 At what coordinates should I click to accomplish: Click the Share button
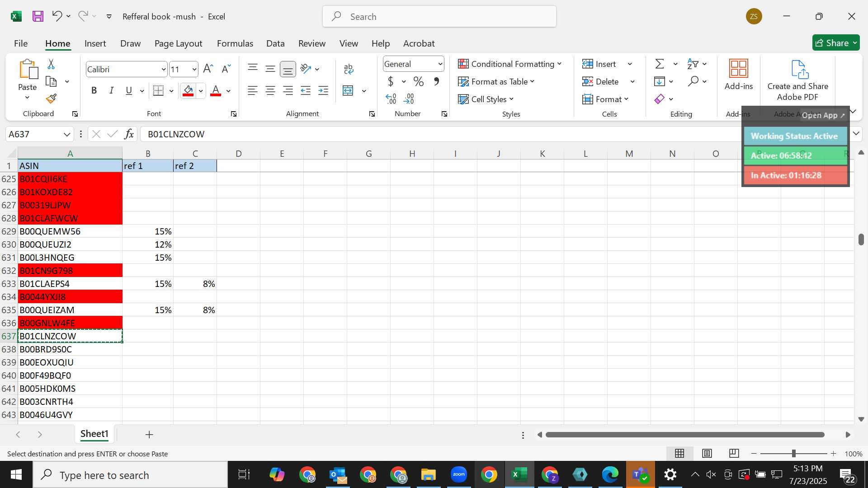tap(836, 43)
